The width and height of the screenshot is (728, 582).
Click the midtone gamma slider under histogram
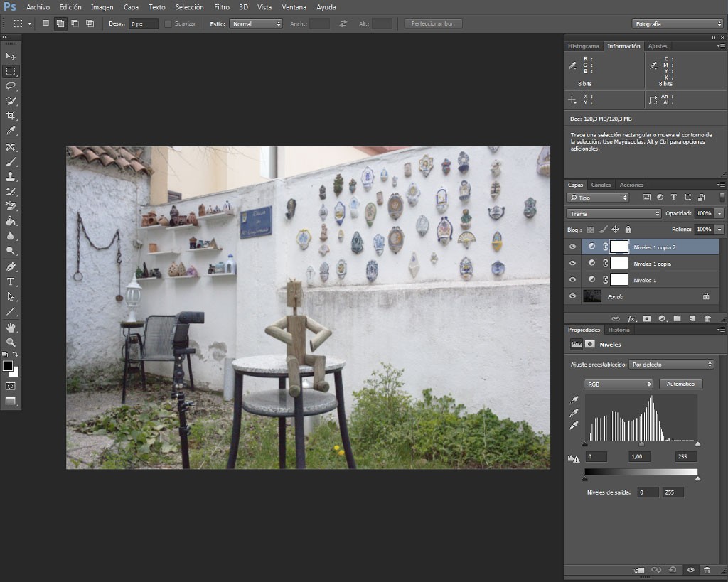[x=641, y=444]
